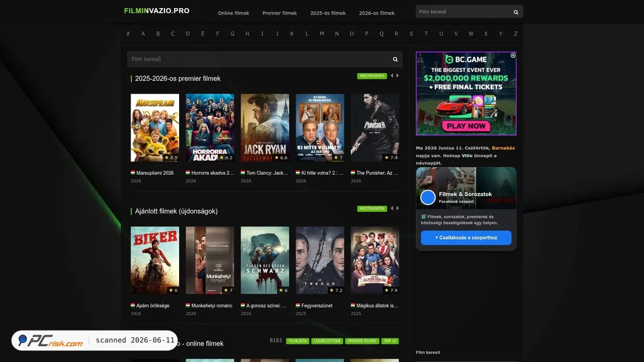Click the FILMINVAZIO.PRO logo
The width and height of the screenshot is (644, 362).
[x=156, y=11]
